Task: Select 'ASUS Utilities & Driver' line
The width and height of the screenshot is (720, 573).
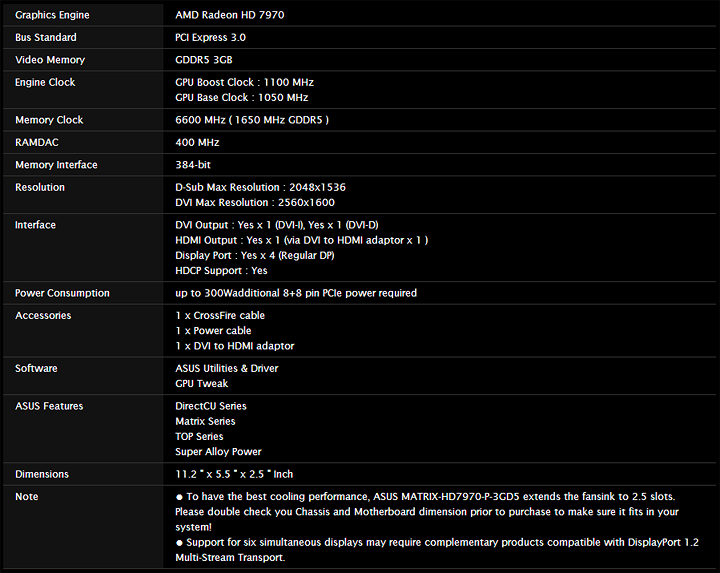Action: pyautogui.click(x=226, y=368)
